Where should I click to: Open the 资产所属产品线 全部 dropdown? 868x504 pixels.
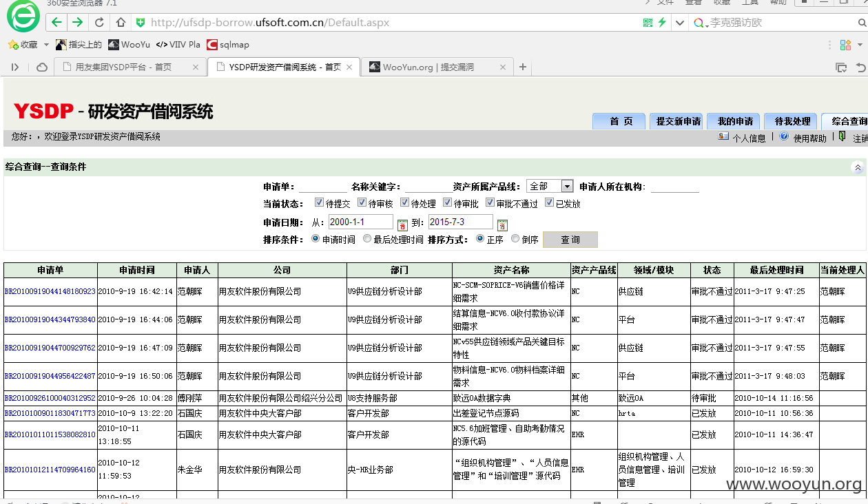point(550,187)
